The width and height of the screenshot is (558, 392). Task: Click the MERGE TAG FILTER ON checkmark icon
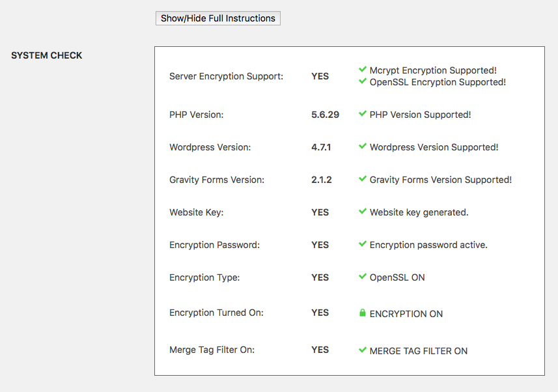363,350
